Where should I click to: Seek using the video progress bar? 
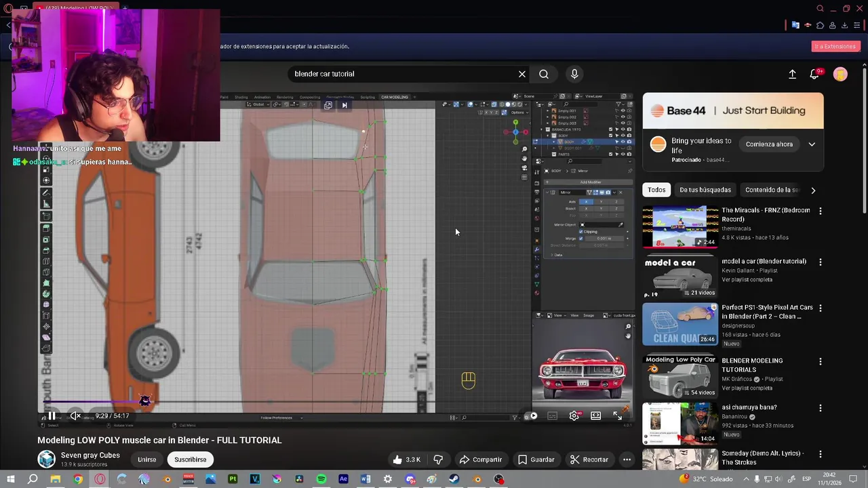[336, 402]
